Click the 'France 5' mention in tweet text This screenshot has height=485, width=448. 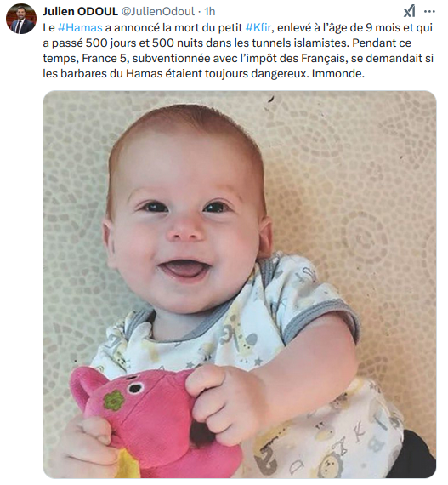coord(105,59)
